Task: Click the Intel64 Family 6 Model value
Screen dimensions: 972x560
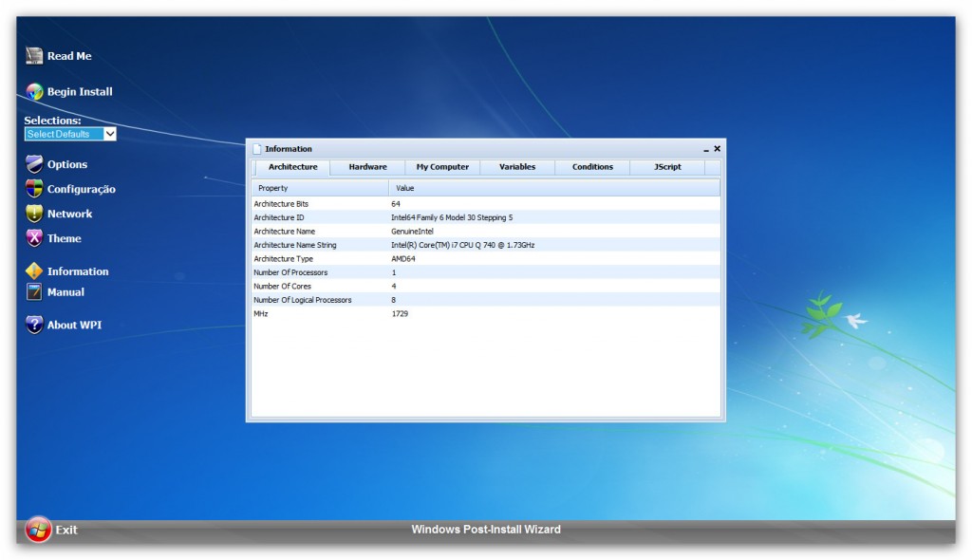Action: pyautogui.click(x=452, y=217)
